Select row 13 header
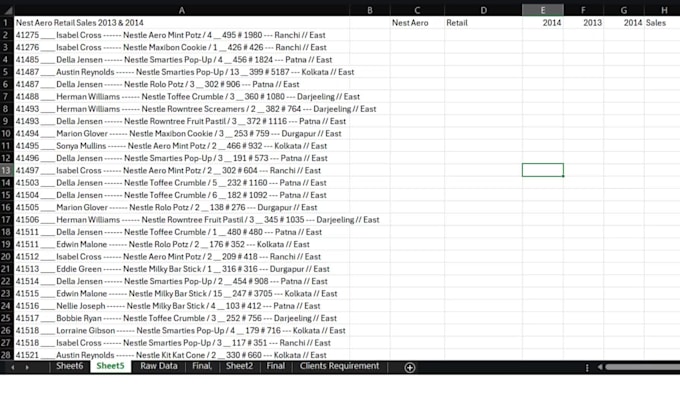Screen dimensions: 680x411 [x=6, y=170]
